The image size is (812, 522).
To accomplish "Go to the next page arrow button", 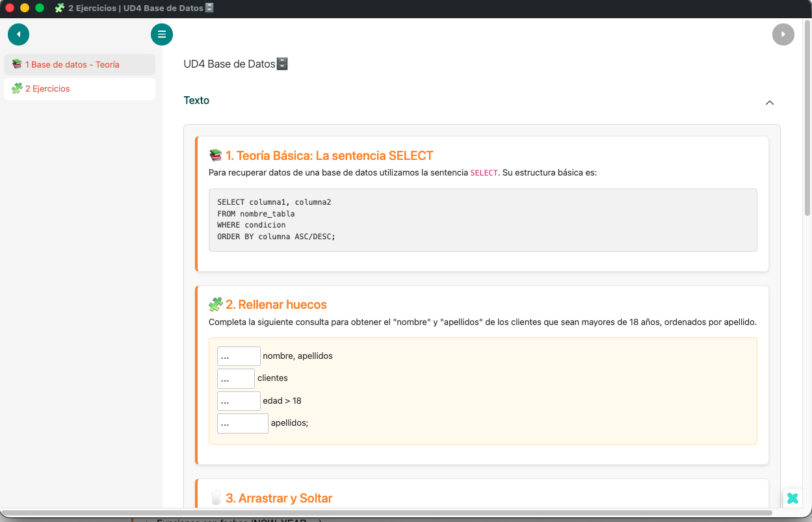I will tap(783, 34).
